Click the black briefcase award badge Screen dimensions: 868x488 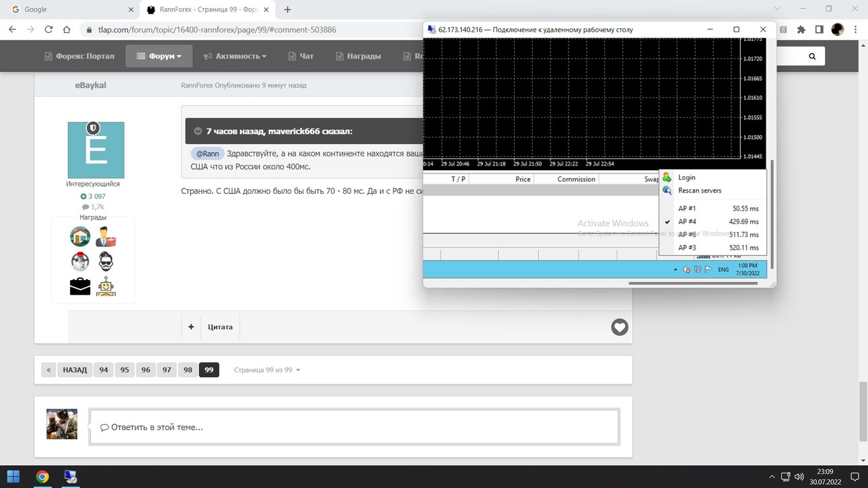pos(80,286)
